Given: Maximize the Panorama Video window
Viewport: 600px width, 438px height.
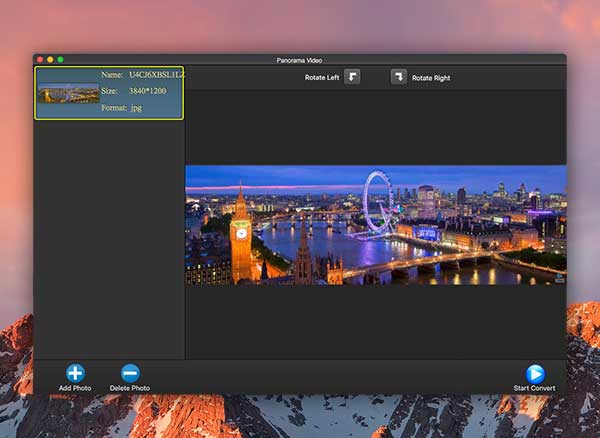Looking at the screenshot, I should (x=60, y=59).
